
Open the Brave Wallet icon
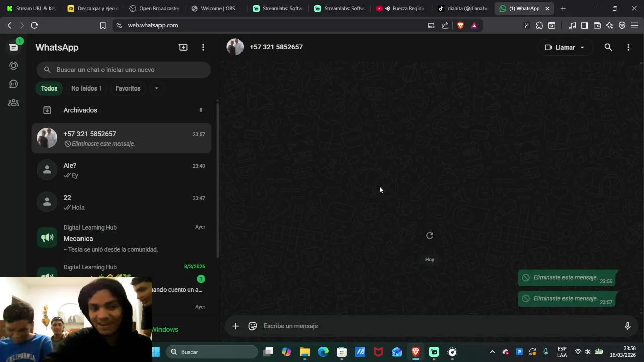pyautogui.click(x=597, y=25)
